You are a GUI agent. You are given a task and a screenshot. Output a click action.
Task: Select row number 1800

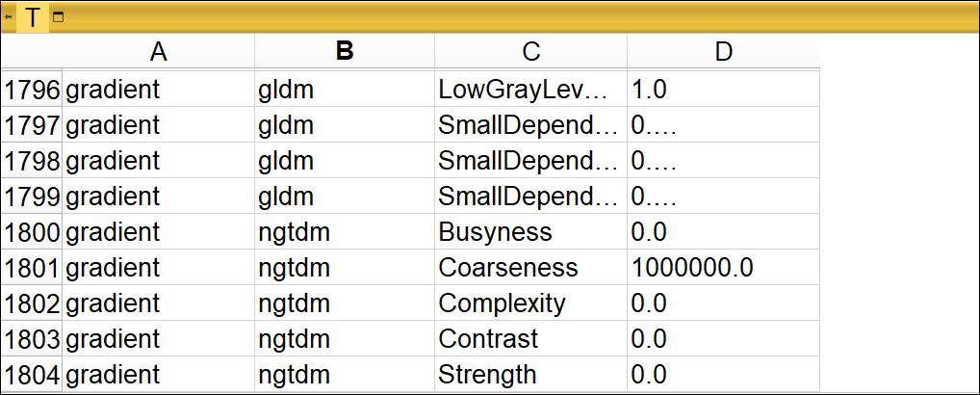click(32, 232)
